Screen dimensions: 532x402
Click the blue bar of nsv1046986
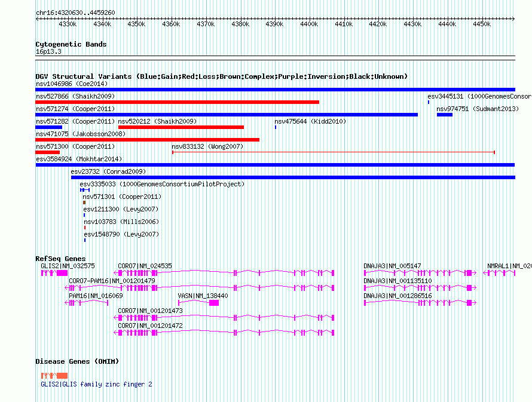(275, 90)
